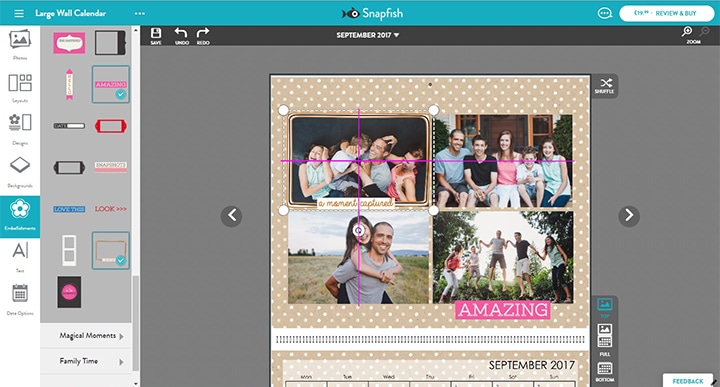The height and width of the screenshot is (387, 720).
Task: Select the piggyback father and daughter photo
Action: (x=359, y=258)
